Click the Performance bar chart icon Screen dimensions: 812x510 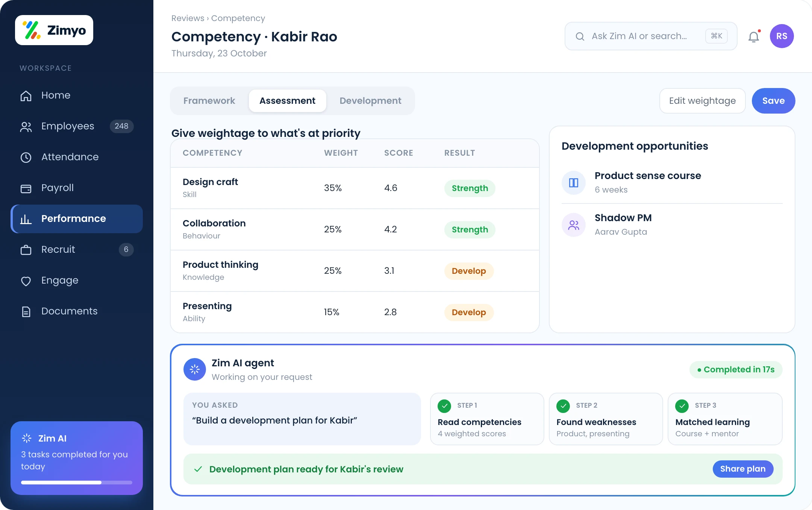[26, 219]
